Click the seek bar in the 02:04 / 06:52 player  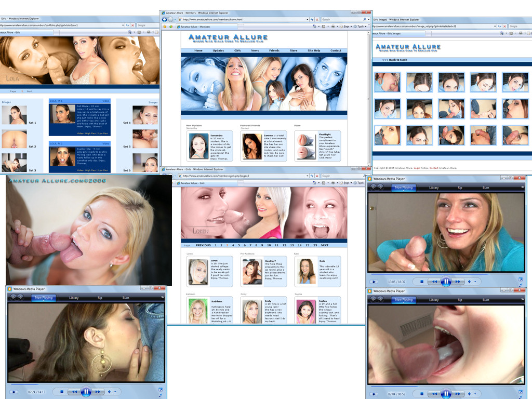click(446, 386)
